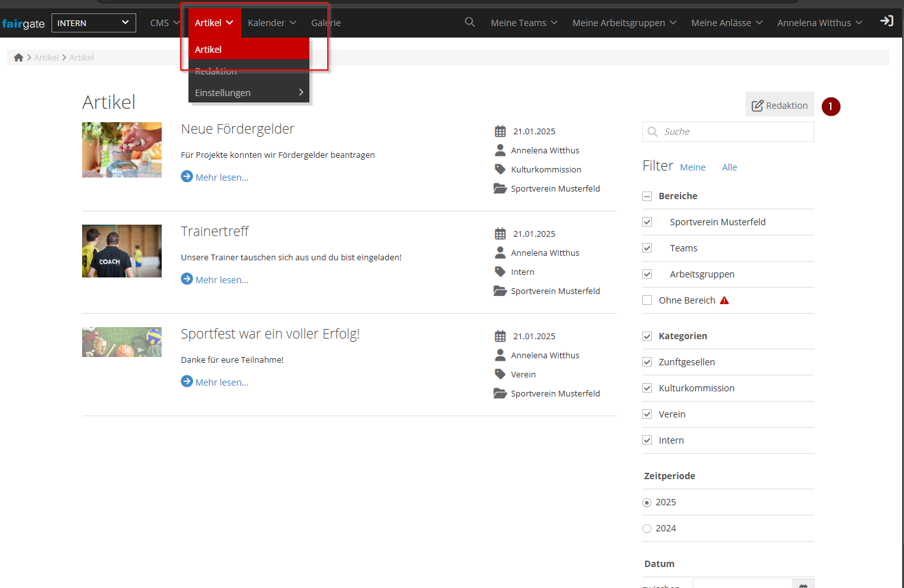This screenshot has width=904, height=588.
Task: Expand the Meine Teams dropdown menu
Action: click(523, 23)
